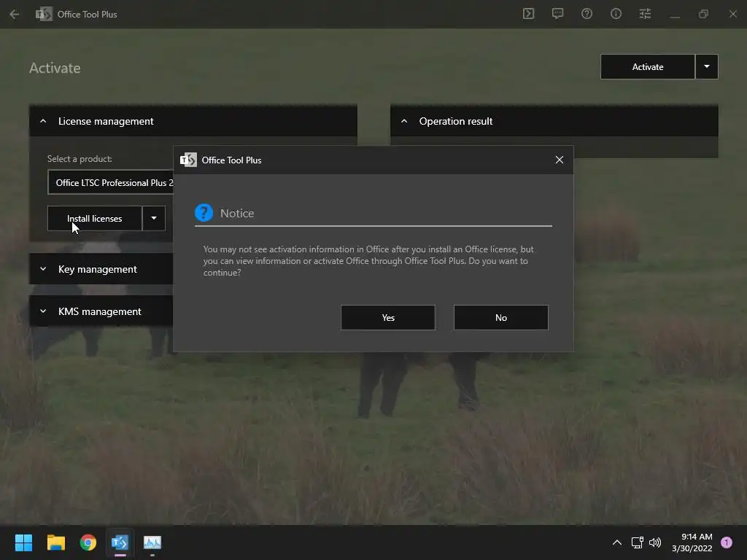Click Yes to continue installing license

tap(388, 318)
